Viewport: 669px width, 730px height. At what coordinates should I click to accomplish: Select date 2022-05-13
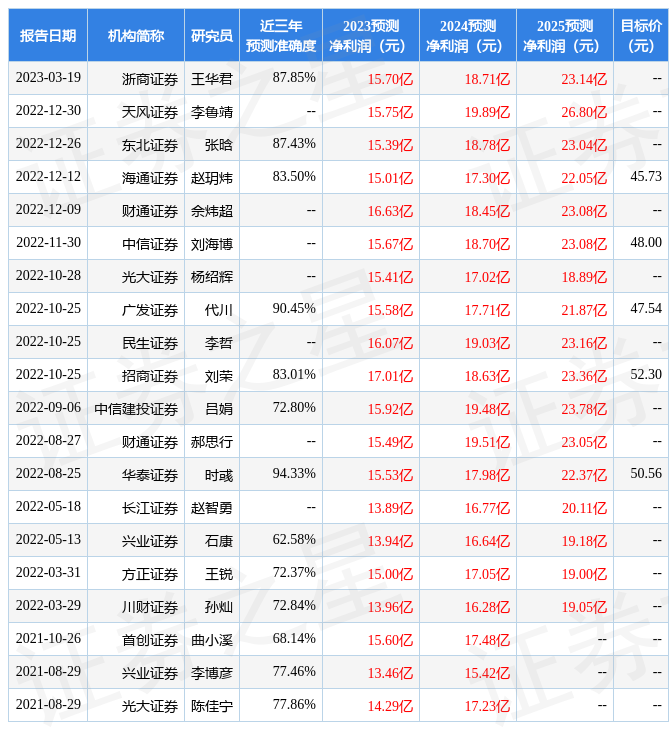(x=48, y=540)
